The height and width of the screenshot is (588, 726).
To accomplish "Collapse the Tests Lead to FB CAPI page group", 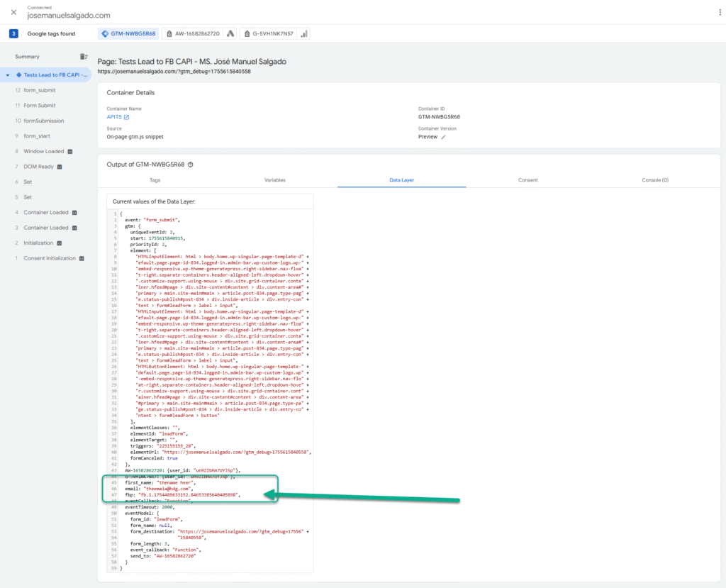I will (8, 74).
